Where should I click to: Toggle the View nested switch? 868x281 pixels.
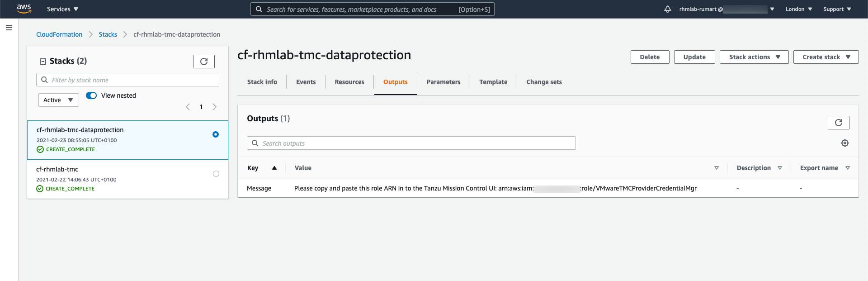(91, 95)
